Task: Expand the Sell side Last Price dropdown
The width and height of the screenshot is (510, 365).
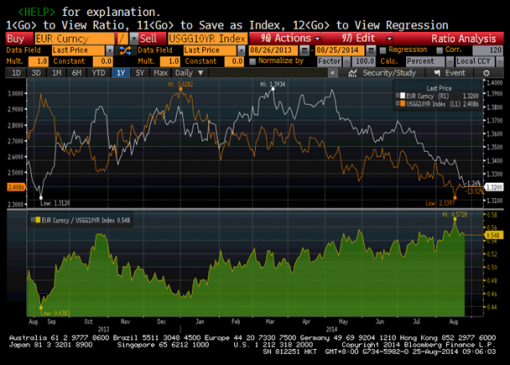Action: pos(241,50)
